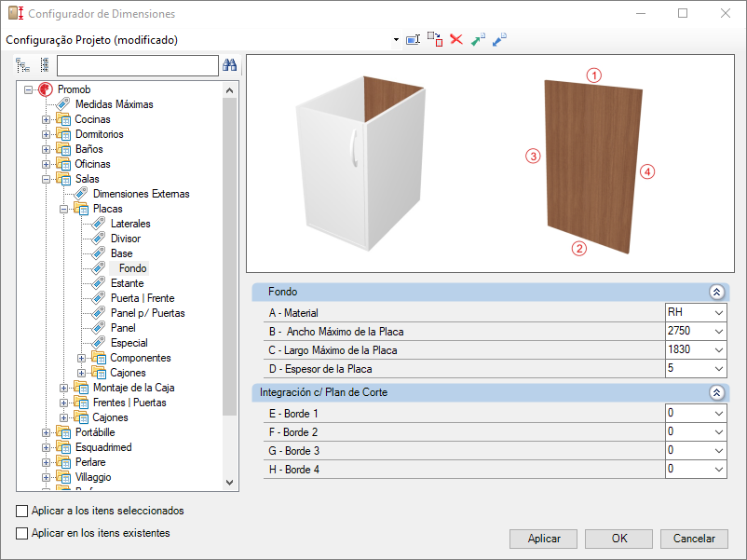Click the Laterales tag icon
747x560 pixels.
(x=99, y=223)
